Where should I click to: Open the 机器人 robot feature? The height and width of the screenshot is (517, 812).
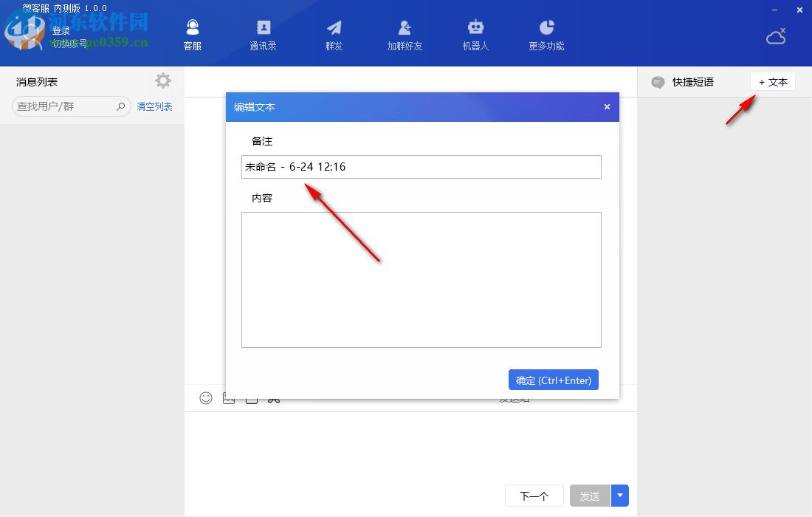[475, 34]
